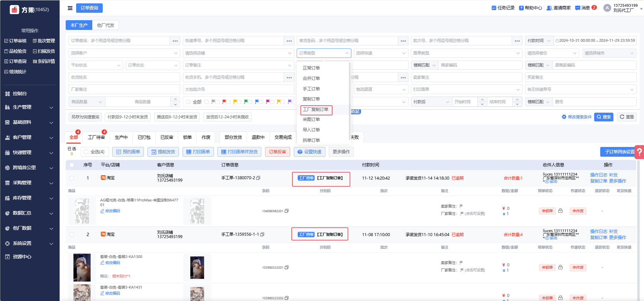The image size is (644, 301).
Task: Check the 全选(4) checkbox
Action: coord(86,152)
